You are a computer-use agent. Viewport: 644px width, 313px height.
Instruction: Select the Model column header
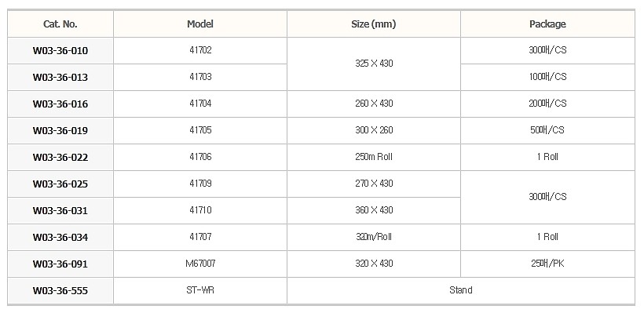200,24
